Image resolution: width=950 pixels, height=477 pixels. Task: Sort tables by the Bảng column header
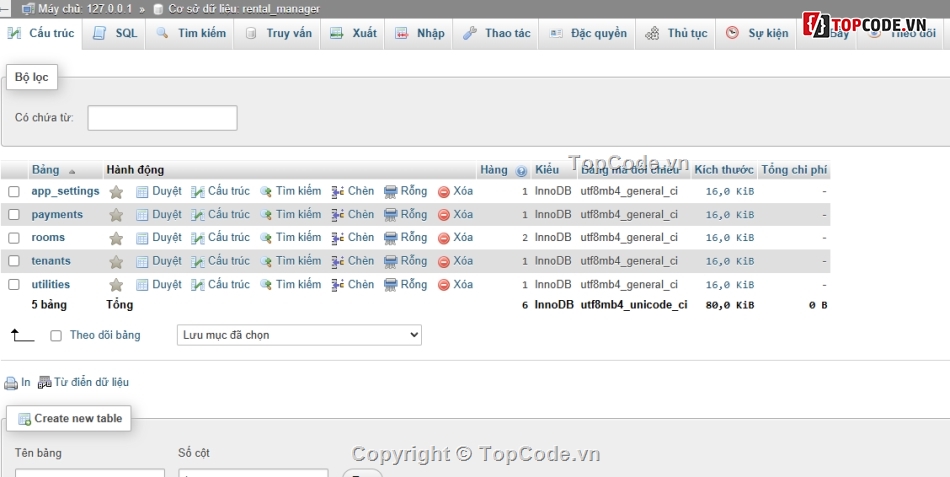pos(45,170)
